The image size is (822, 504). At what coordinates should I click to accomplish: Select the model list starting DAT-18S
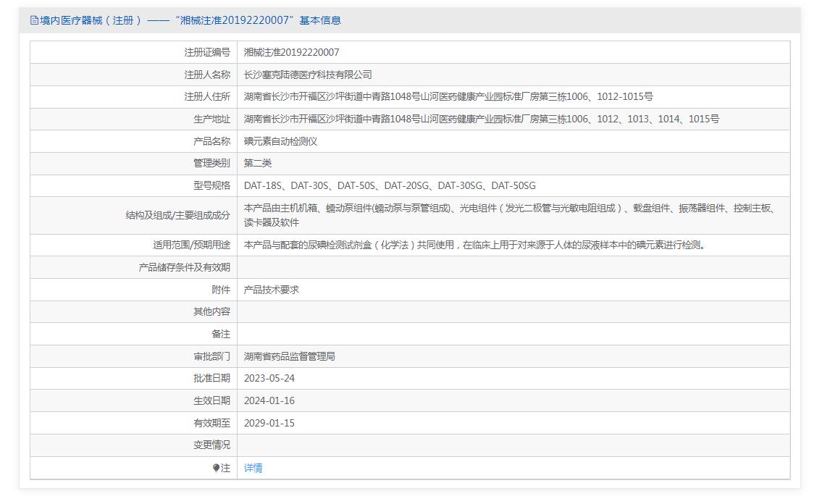click(390, 185)
